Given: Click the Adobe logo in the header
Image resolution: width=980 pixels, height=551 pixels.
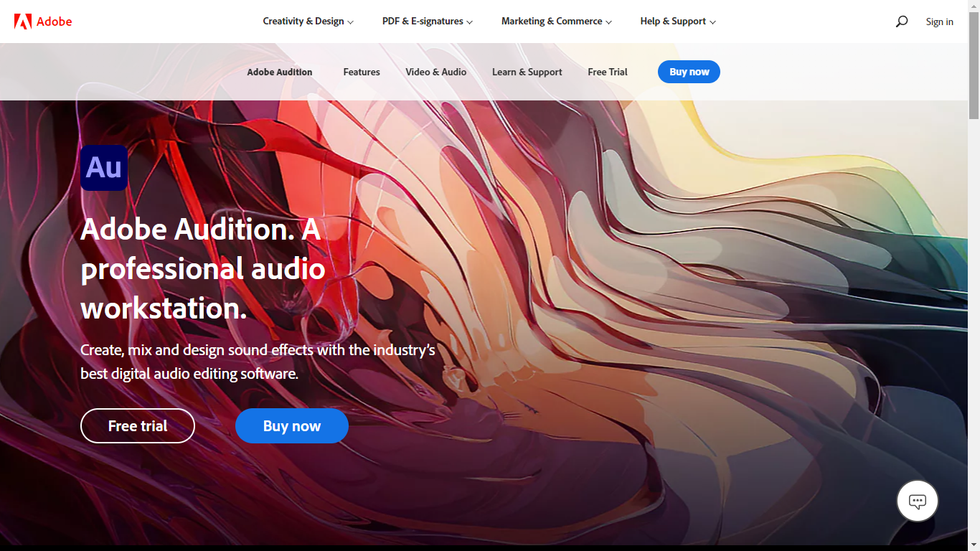Looking at the screenshot, I should click(x=43, y=22).
